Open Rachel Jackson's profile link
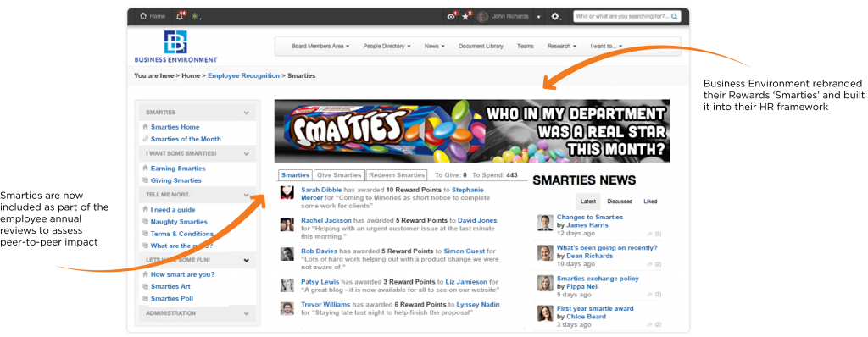This screenshot has height=337, width=868. tap(326, 221)
